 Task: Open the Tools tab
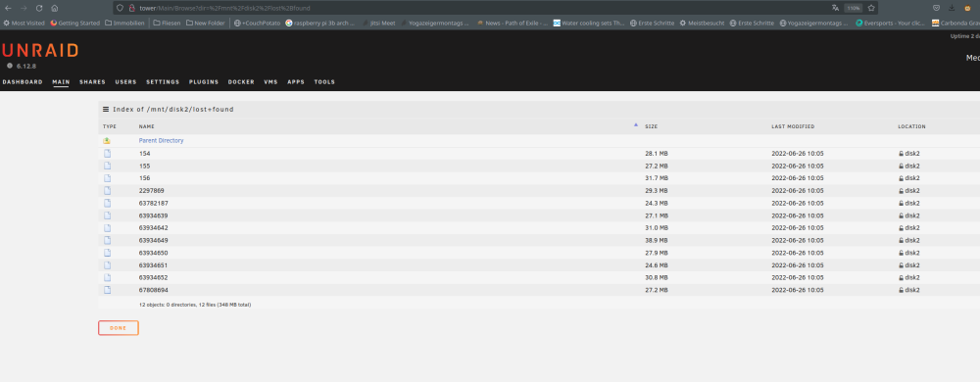[x=324, y=81]
